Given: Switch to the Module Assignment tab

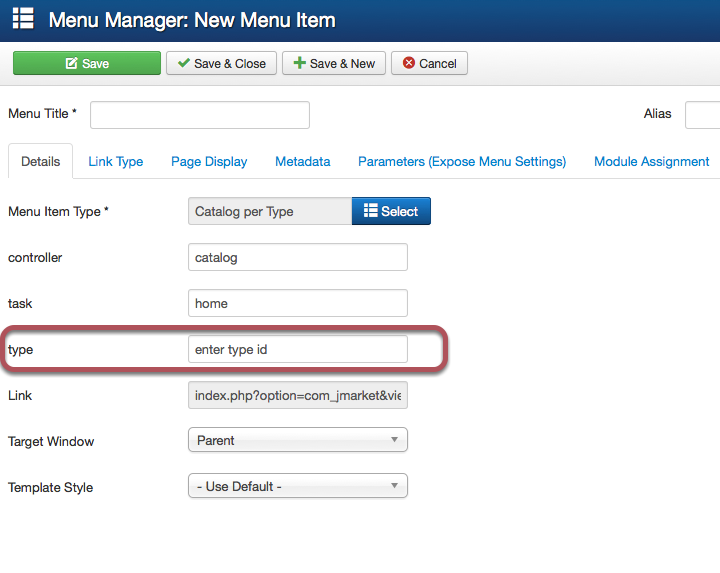Looking at the screenshot, I should tap(652, 161).
